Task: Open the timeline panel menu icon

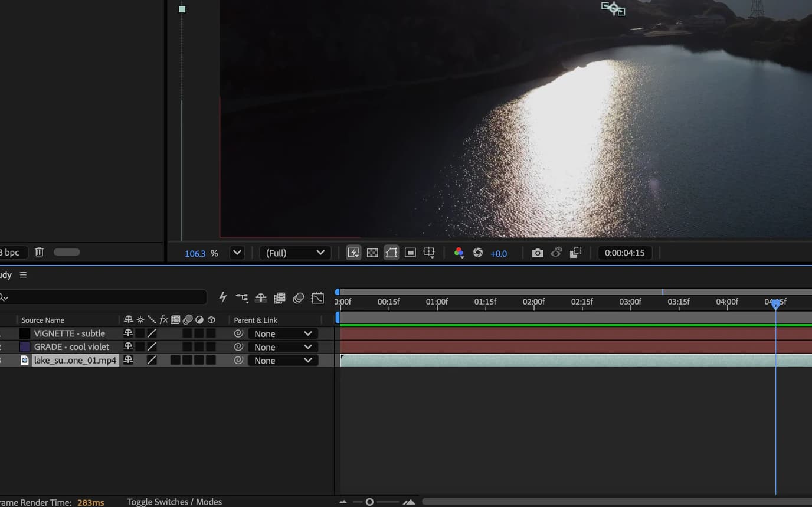Action: click(x=23, y=275)
